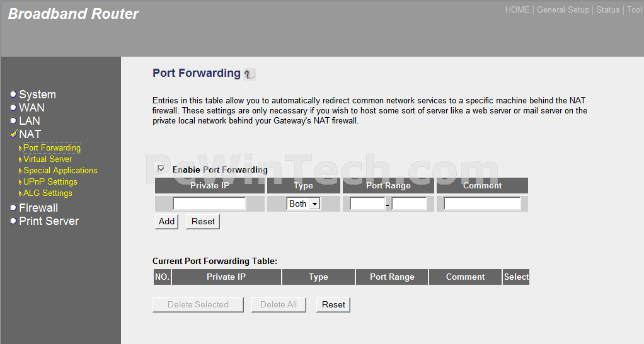This screenshot has width=644, height=344.
Task: Click the checked NAT section icon
Action: (x=14, y=134)
